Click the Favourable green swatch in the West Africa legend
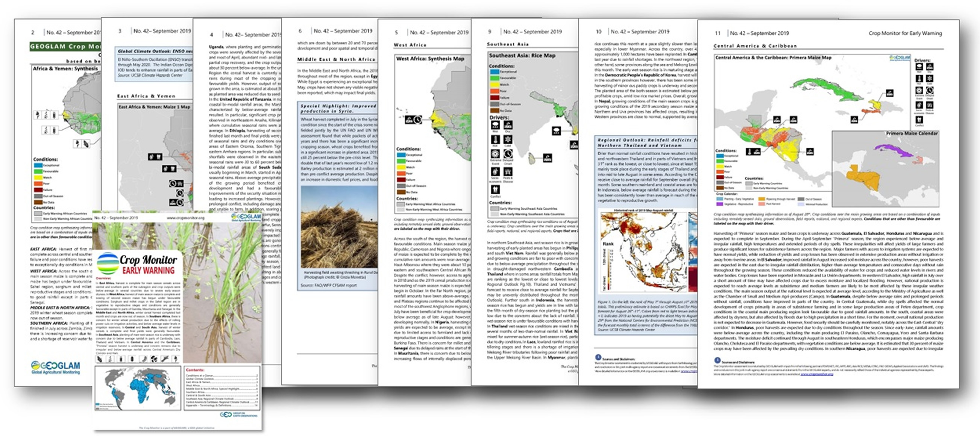980x436 pixels. click(x=401, y=161)
